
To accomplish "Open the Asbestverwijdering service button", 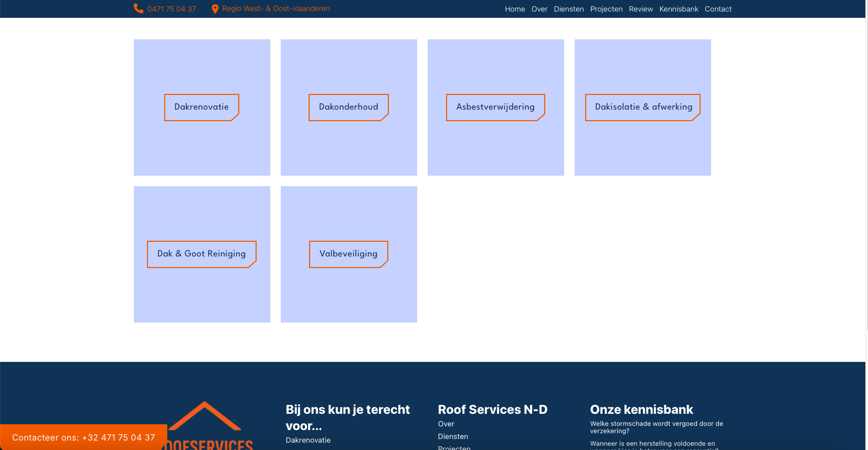I will 495,107.
